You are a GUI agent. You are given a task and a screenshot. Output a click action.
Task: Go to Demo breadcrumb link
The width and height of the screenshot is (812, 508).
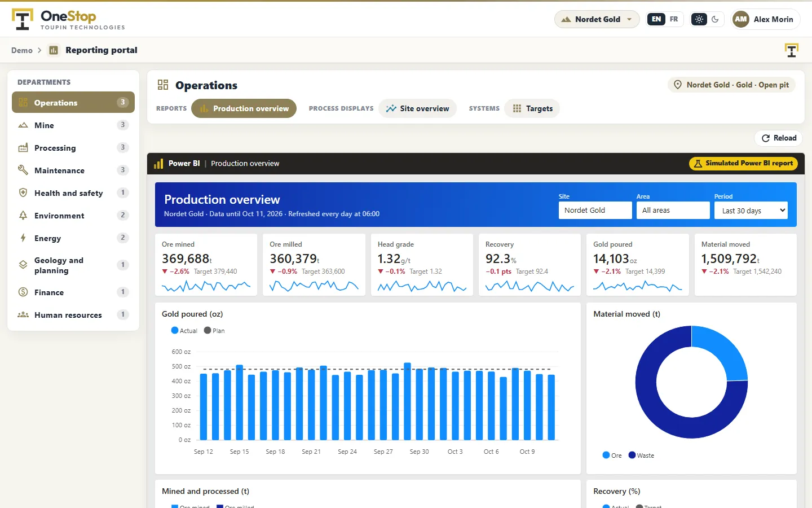pos(22,50)
